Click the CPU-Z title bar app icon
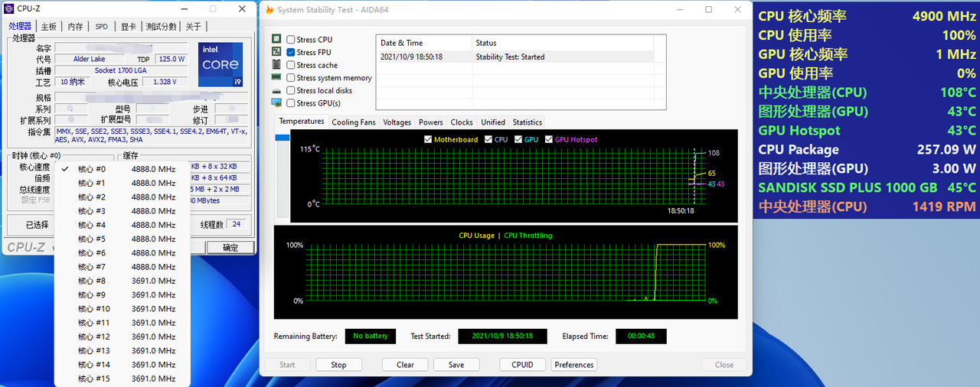This screenshot has width=980, height=387. point(8,8)
